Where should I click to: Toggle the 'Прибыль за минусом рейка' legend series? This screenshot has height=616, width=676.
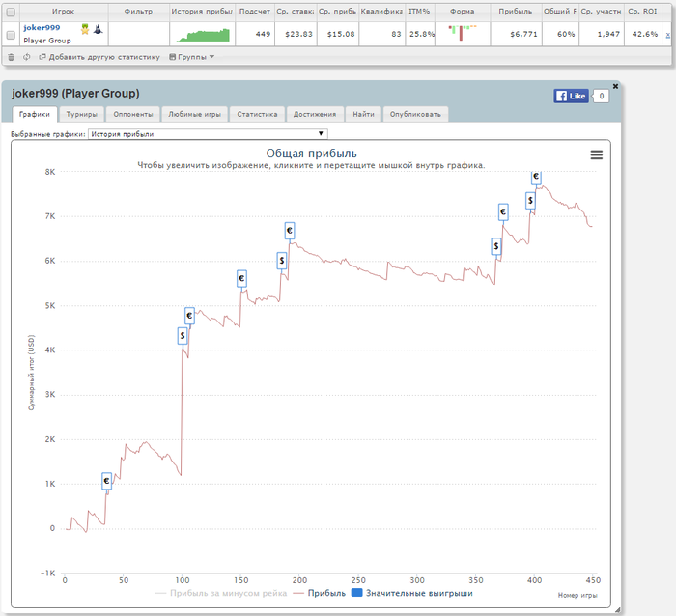[228, 593]
